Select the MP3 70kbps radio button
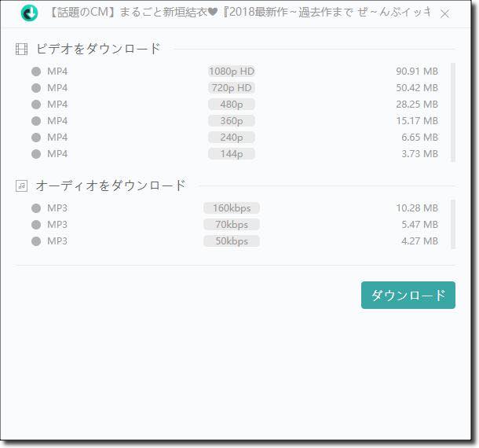This screenshot has height=448, width=479. coord(36,225)
